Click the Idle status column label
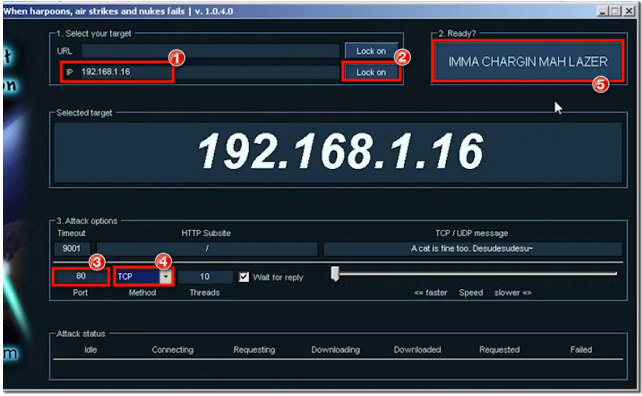This screenshot has width=642, height=396. coord(90,350)
